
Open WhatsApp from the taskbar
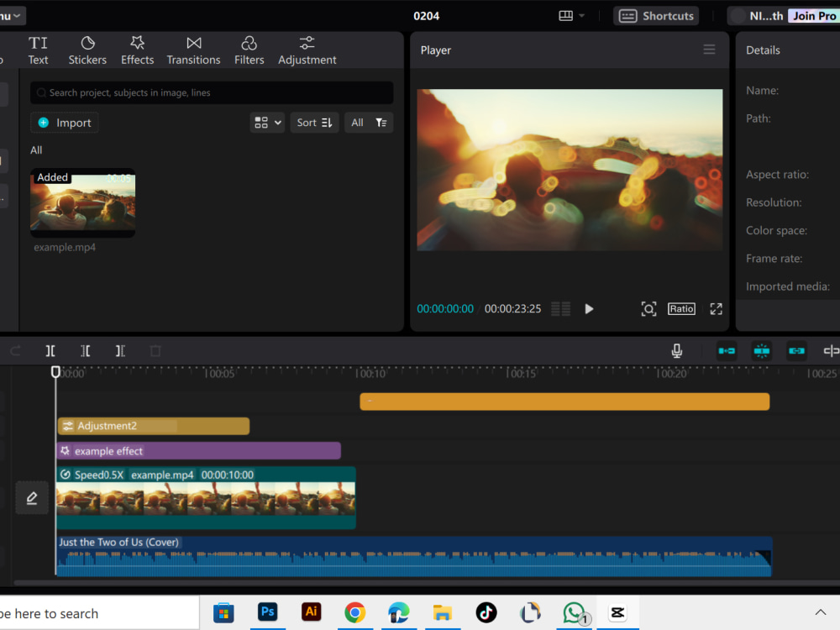(575, 612)
